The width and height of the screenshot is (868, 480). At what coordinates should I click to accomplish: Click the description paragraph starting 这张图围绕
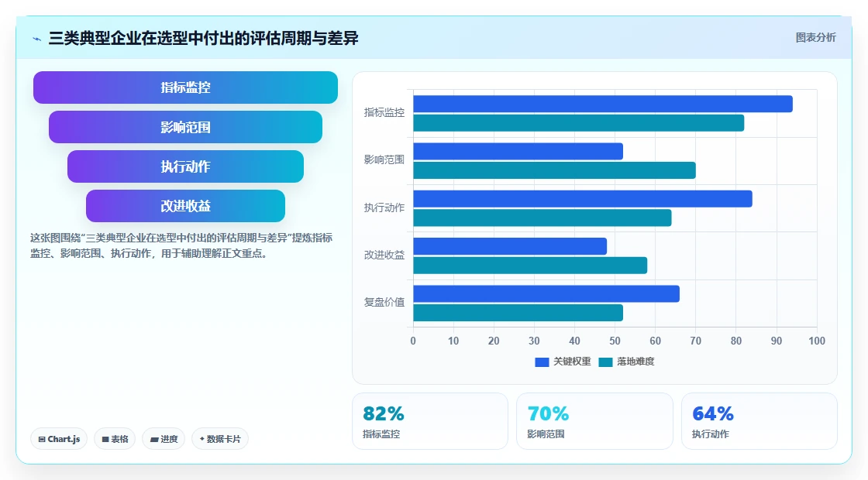(x=181, y=245)
